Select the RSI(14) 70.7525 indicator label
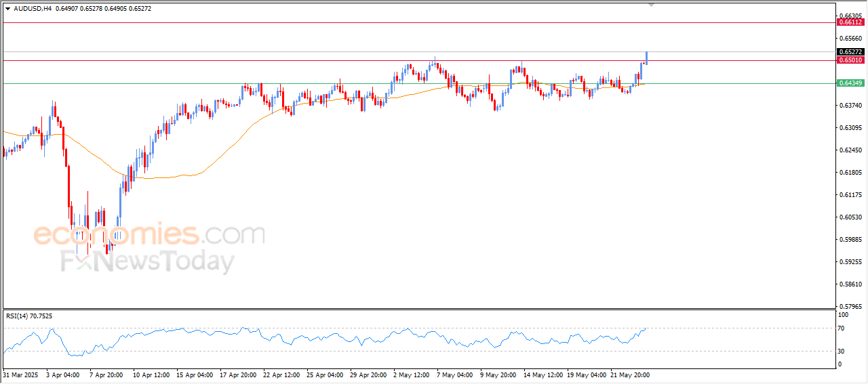 point(29,316)
